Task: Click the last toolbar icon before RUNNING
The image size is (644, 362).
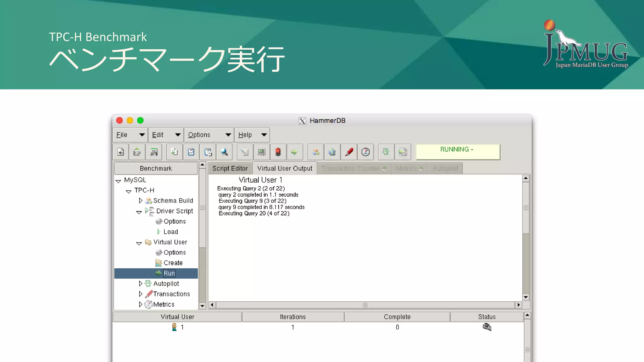Action: pos(403,152)
